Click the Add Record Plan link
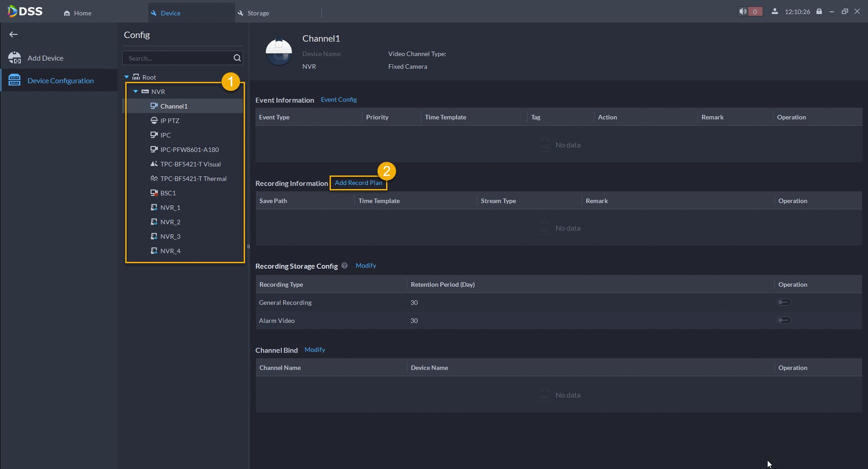 (x=358, y=183)
